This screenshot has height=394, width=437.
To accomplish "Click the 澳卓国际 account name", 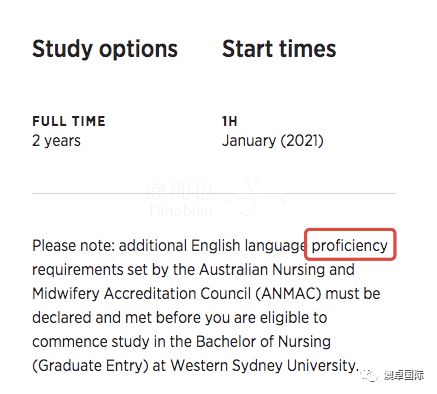I will pyautogui.click(x=404, y=375).
